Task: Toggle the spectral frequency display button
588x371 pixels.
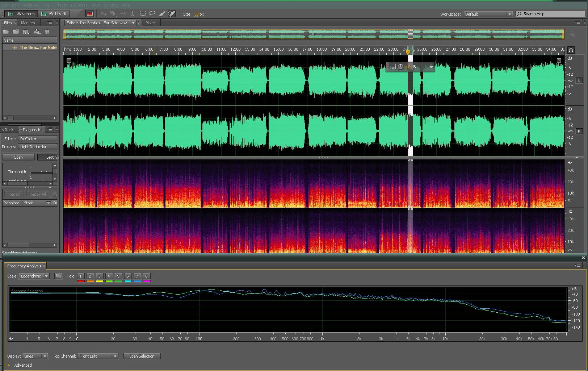Action: [90, 14]
